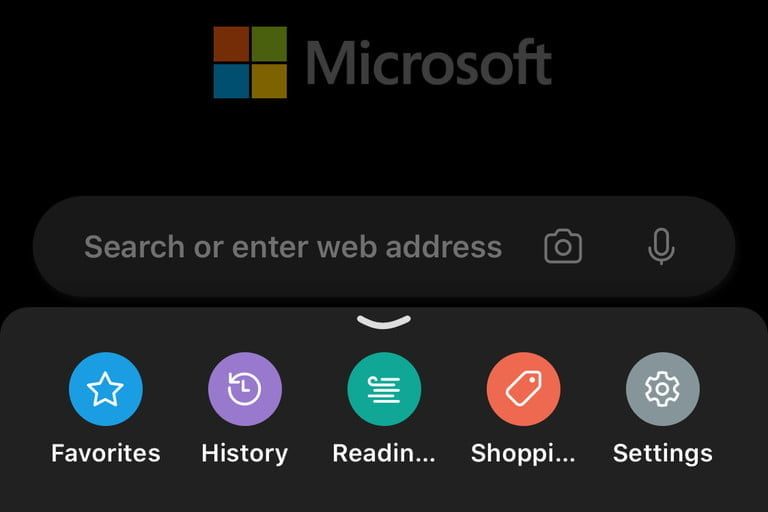The image size is (768, 512).
Task: Click the Microsoft wordmark text
Action: [x=429, y=63]
